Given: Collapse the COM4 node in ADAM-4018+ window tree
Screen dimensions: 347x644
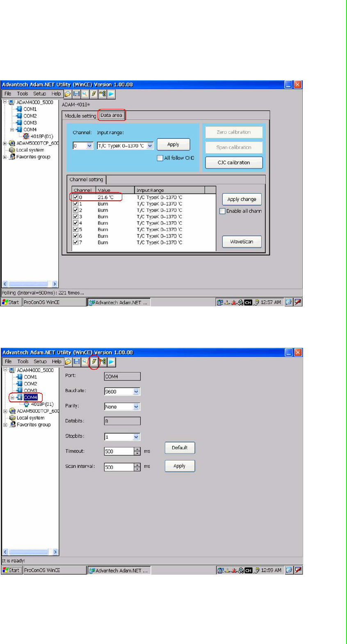Looking at the screenshot, I should click(12, 130).
